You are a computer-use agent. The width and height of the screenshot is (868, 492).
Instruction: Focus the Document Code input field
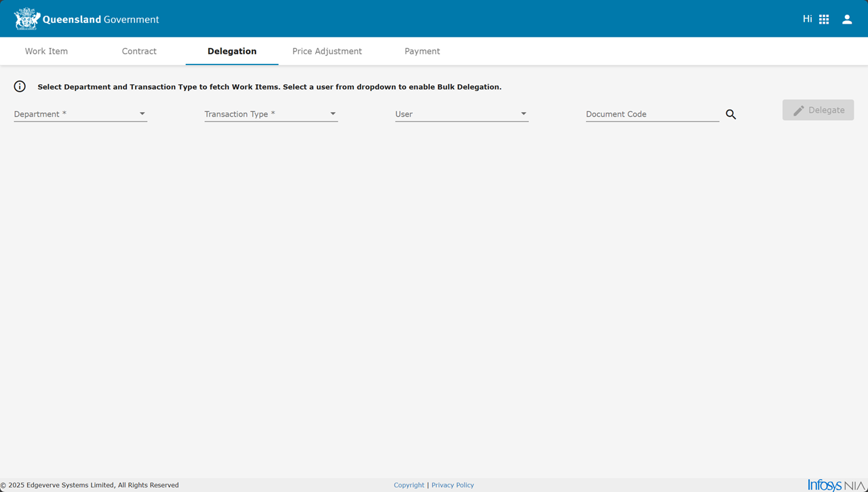[652, 114]
